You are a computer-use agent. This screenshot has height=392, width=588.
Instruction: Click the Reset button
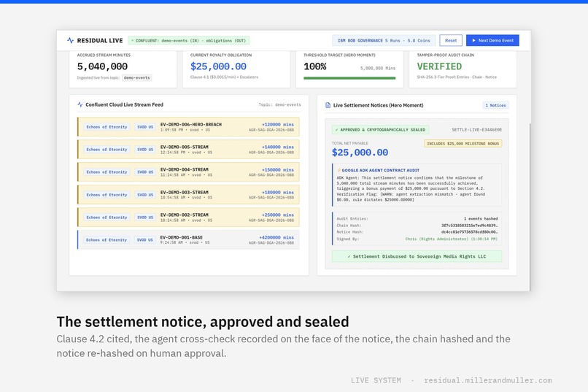pos(451,40)
